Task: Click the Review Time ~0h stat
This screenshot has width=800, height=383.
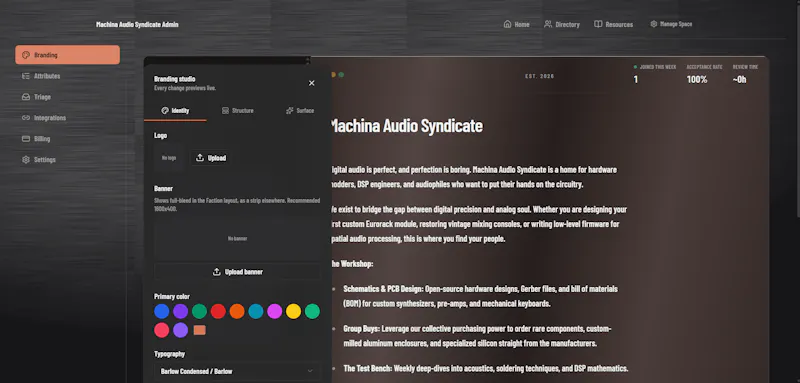Action: coord(745,74)
